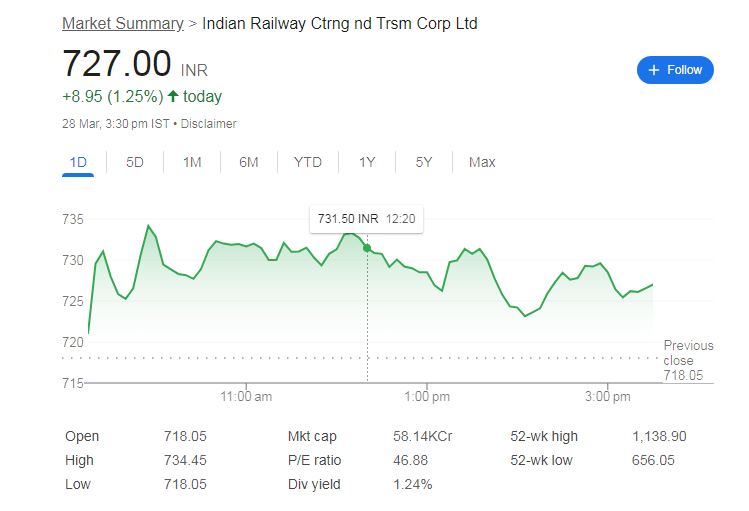Switch to the 5Y chart tab
The width and height of the screenshot is (749, 511).
tap(424, 162)
